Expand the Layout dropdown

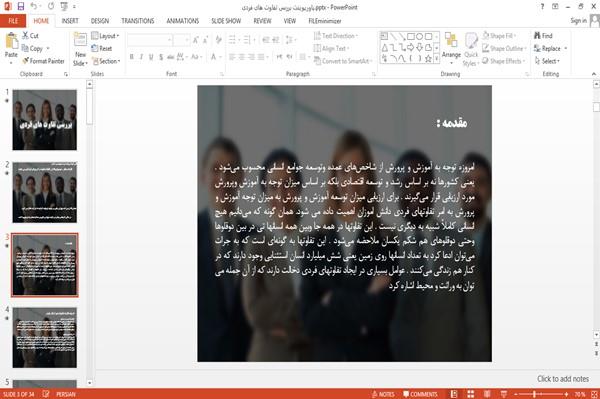(105, 36)
